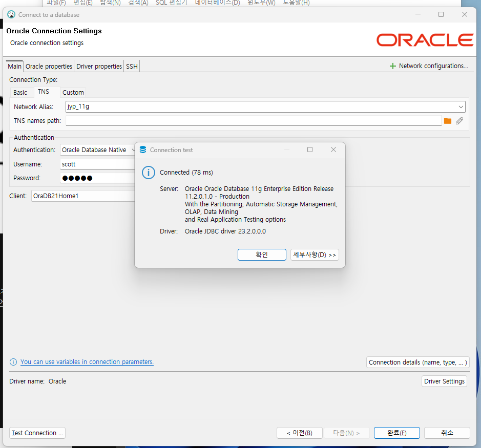Click the Username field containing scott
Viewport: 481px width, 448px height.
[x=97, y=164]
